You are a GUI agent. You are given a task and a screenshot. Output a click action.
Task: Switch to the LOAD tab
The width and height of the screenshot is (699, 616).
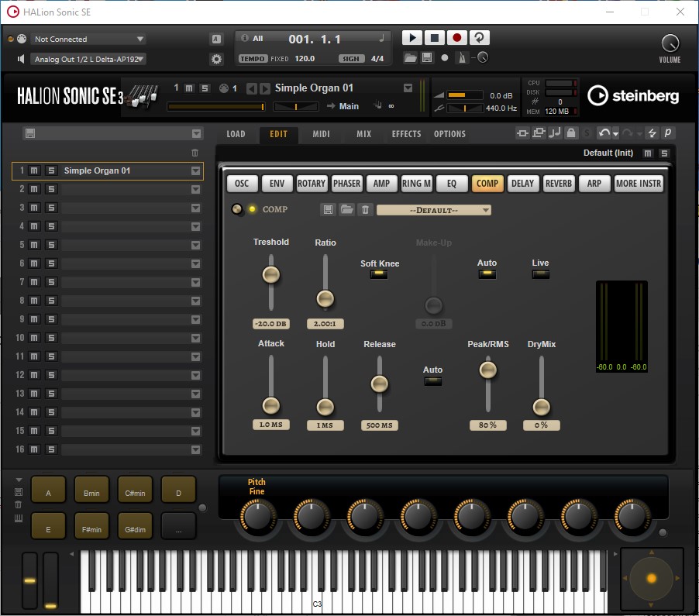(x=236, y=134)
